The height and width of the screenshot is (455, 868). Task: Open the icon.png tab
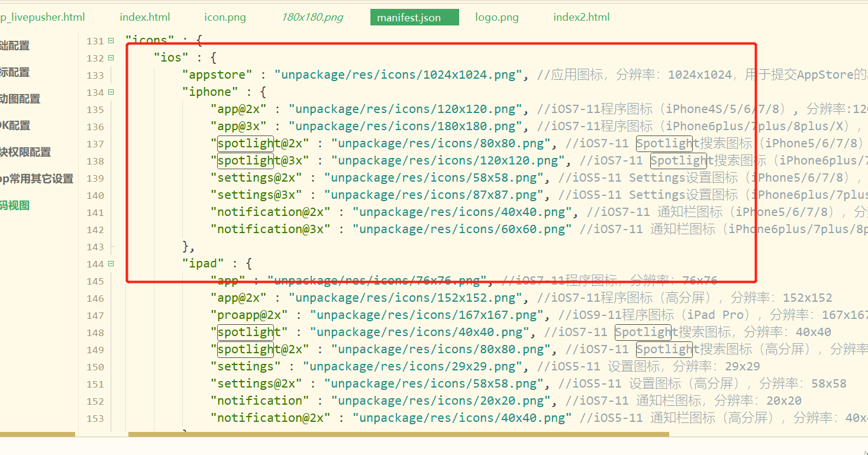(225, 17)
